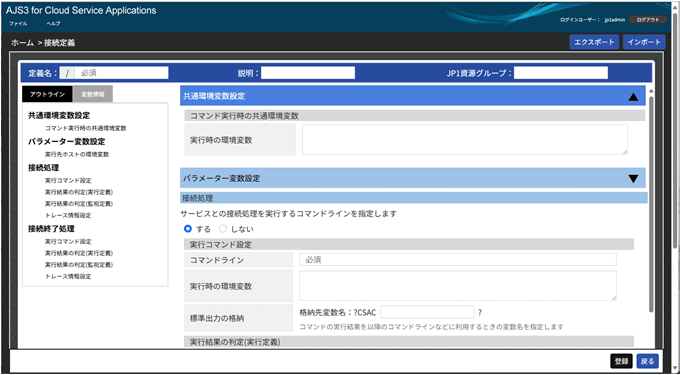The image size is (681, 375).
Task: Select 実行コマンド設定 under 接続終了処理 outline
Action: pos(68,241)
